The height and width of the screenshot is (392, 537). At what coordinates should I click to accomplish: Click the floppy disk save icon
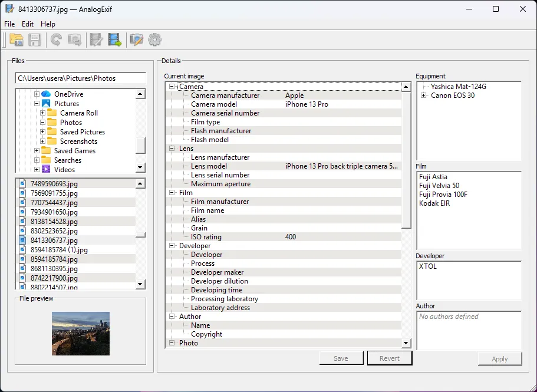35,40
